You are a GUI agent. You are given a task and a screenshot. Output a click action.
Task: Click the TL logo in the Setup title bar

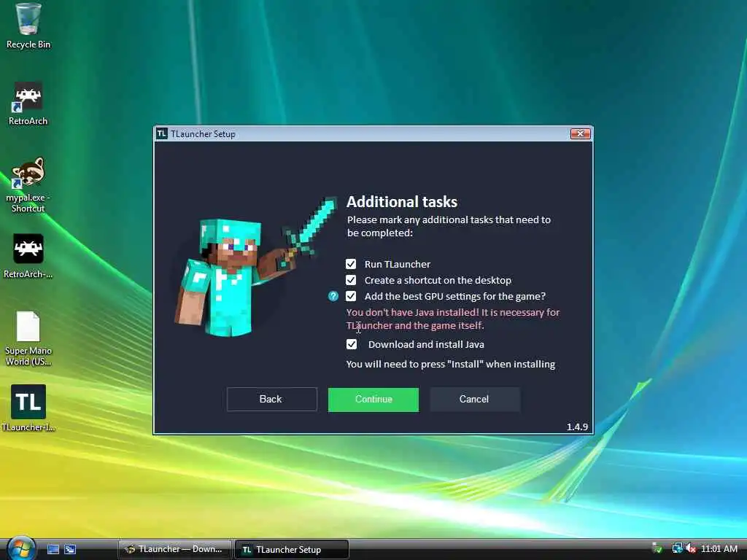(x=162, y=134)
